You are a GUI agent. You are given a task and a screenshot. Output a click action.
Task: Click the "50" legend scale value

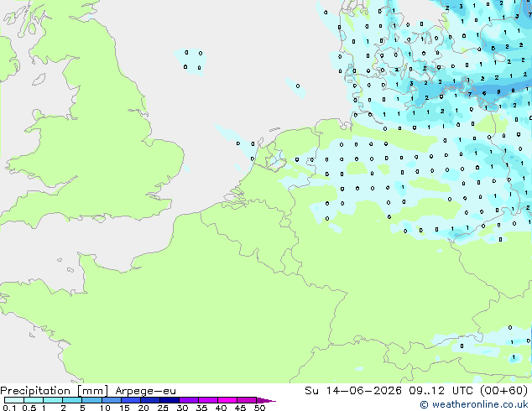259,408
